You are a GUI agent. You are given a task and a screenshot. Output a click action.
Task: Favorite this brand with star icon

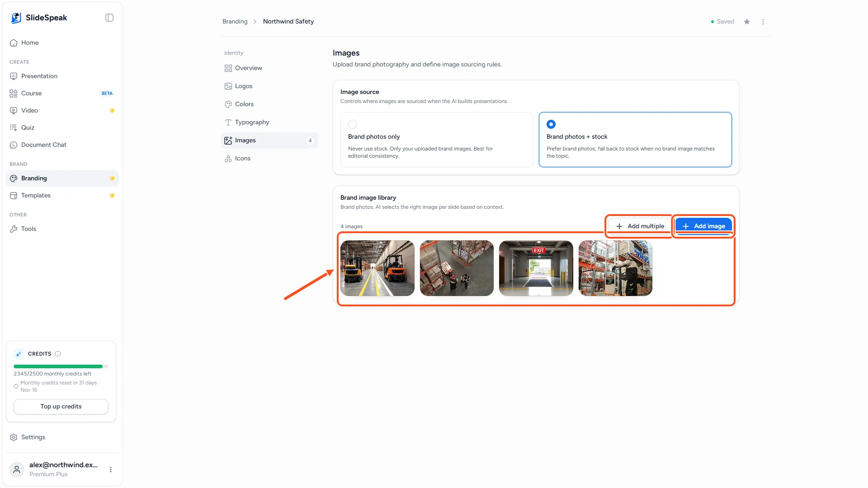747,22
